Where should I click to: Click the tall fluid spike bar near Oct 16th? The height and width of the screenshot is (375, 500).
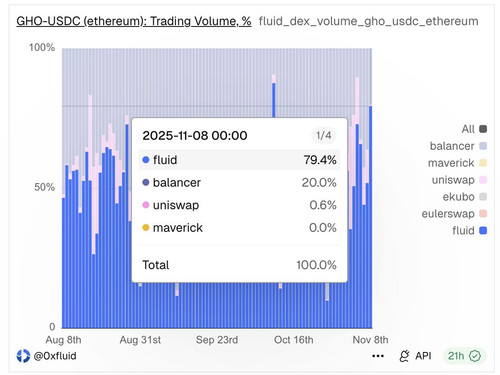(274, 100)
